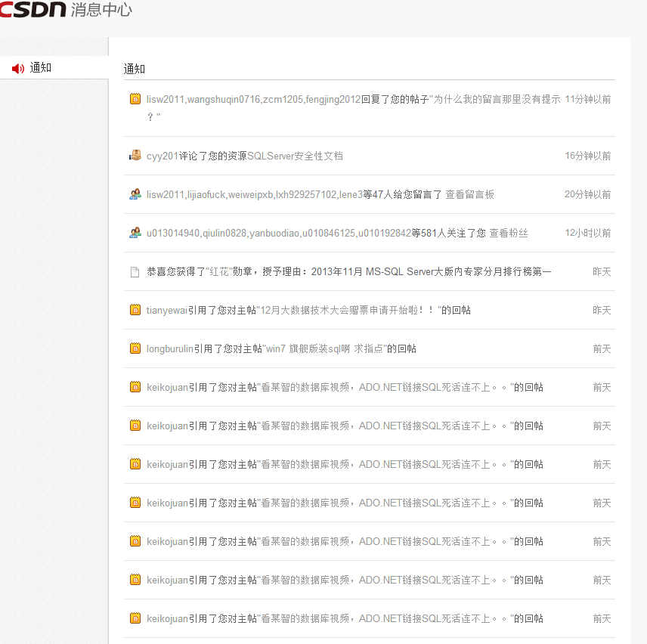647x644 pixels.
Task: Open the 查看粉丝 link
Action: coord(509,233)
